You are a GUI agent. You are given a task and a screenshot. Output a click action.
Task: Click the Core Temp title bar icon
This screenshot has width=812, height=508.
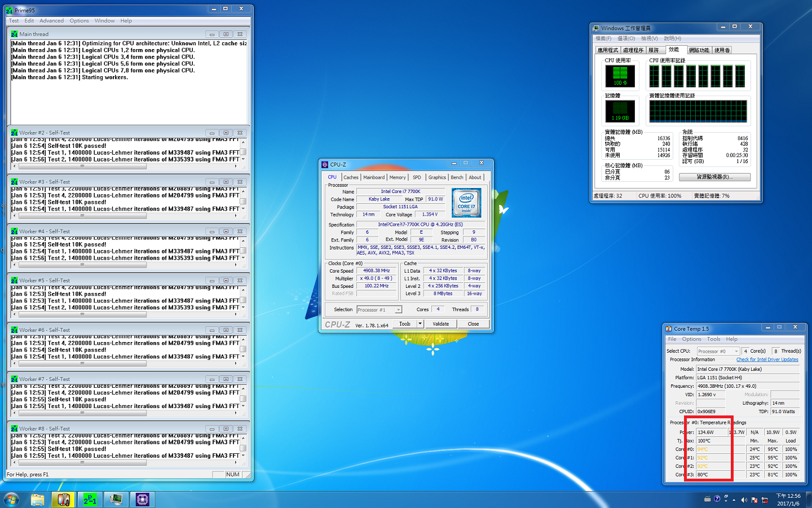[669, 329]
